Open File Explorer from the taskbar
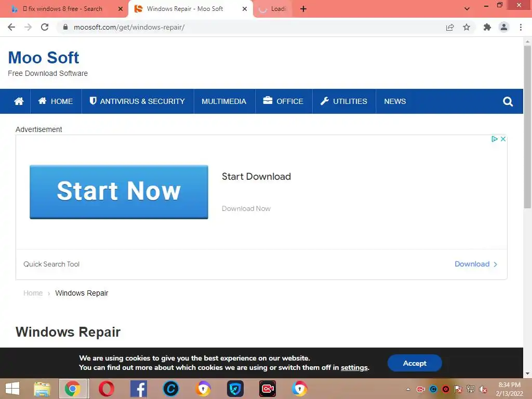The height and width of the screenshot is (399, 532). tap(42, 389)
